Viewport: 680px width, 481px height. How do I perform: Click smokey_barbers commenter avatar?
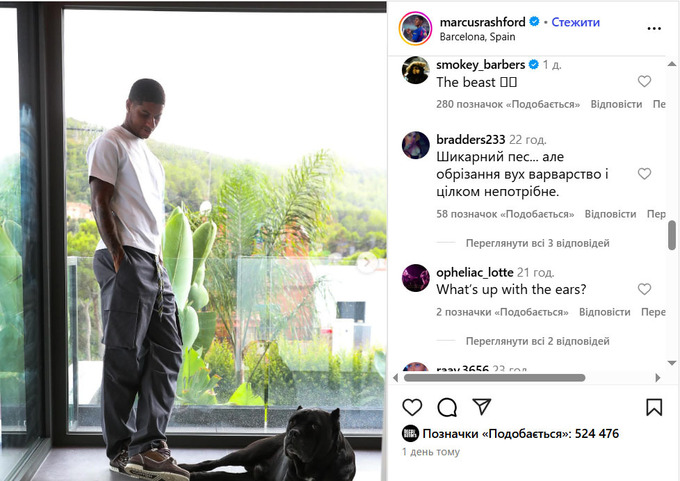click(415, 70)
